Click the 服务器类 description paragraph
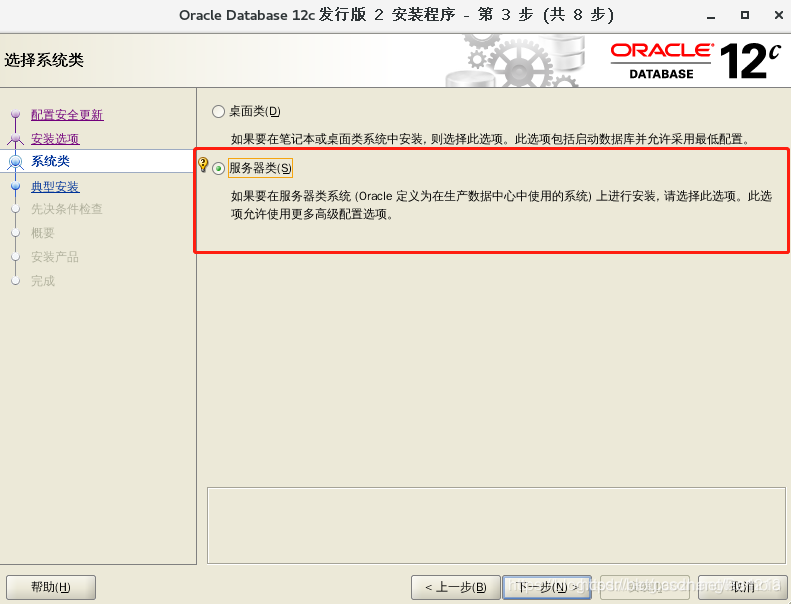Screen dimensions: 791x604 [x=501, y=205]
